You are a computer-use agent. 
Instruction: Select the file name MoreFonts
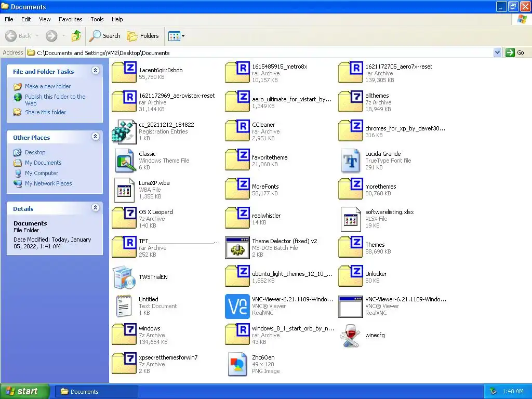click(265, 187)
